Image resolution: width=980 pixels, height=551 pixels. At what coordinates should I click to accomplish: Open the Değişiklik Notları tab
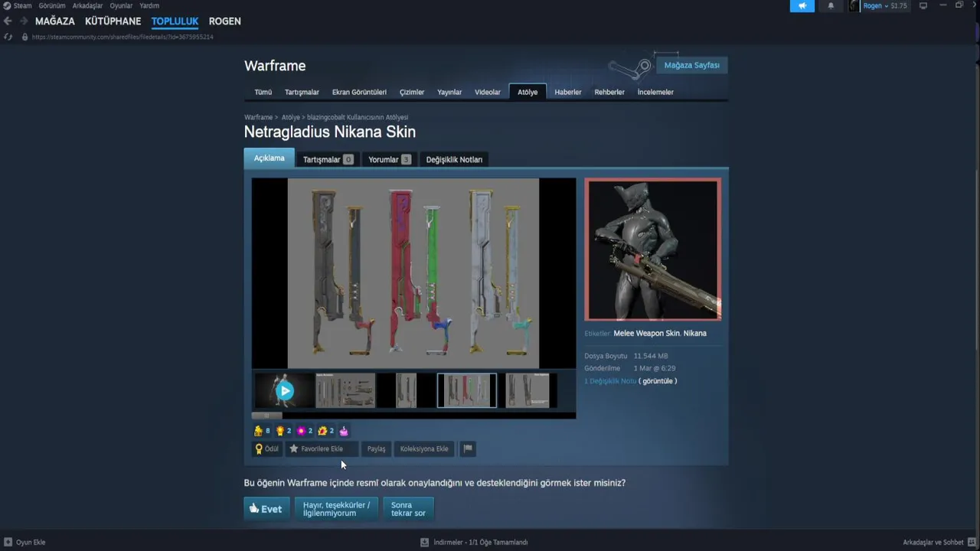[454, 159]
